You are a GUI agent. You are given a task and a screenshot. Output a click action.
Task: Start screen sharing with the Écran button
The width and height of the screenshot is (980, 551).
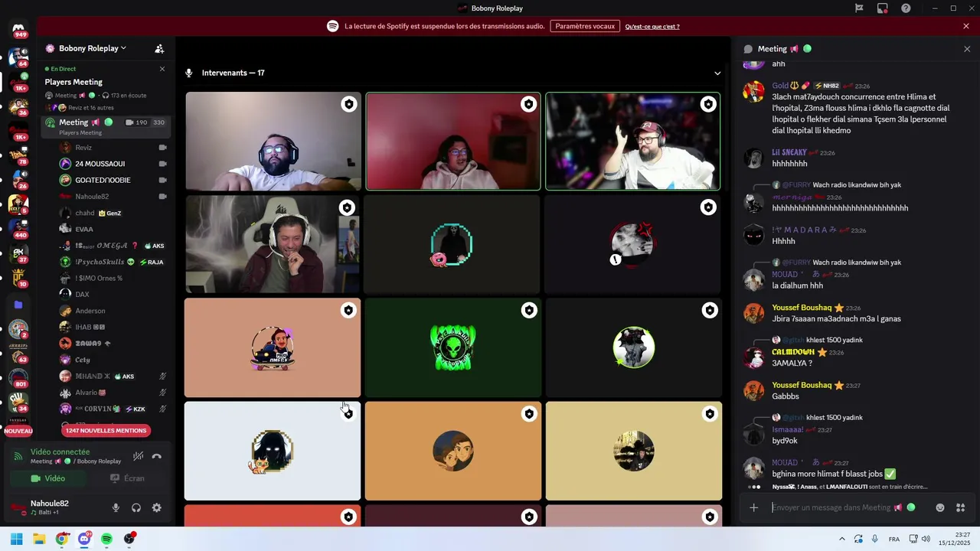tap(127, 478)
